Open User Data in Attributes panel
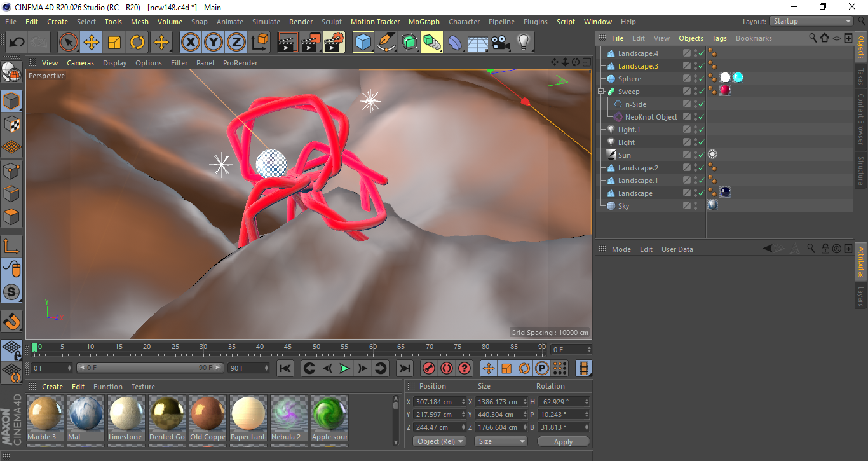 pyautogui.click(x=677, y=249)
